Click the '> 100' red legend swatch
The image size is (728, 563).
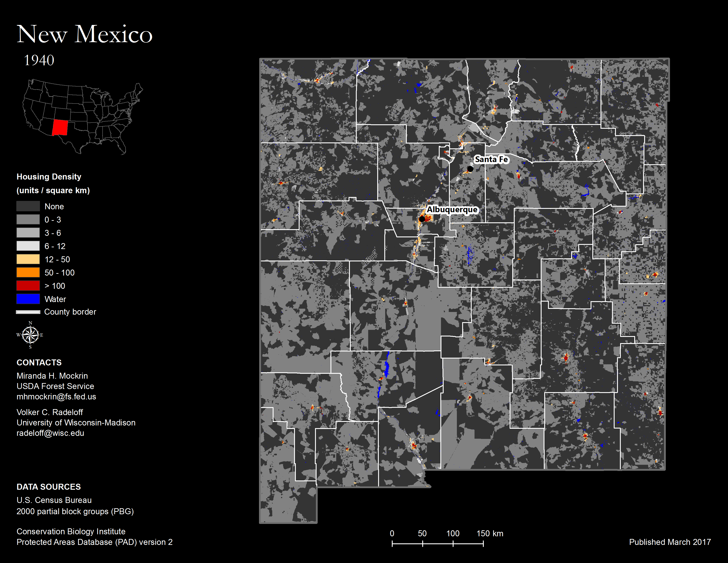click(28, 285)
